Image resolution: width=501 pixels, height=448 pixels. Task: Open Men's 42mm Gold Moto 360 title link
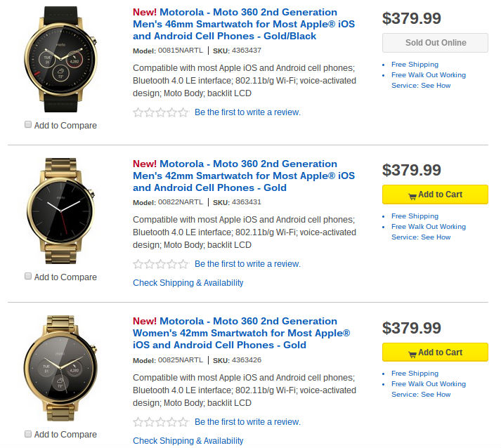pos(243,176)
